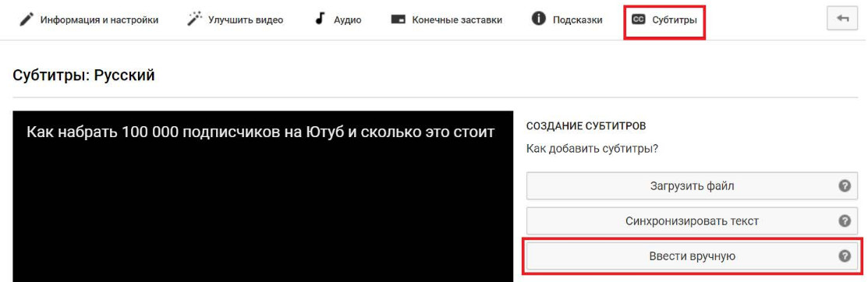Viewport: 868px width, 282px height.
Task: Click the Как добавить субтитры? text
Action: pos(593,150)
